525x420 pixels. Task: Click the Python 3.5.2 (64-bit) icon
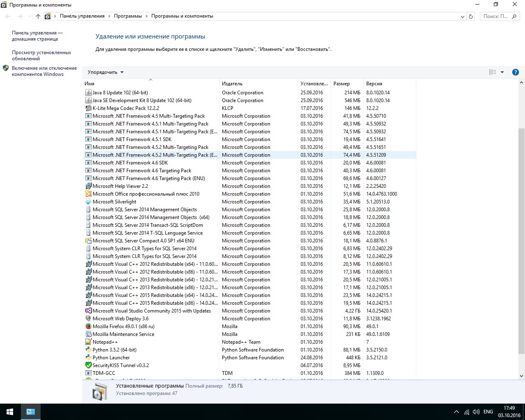tap(88, 350)
